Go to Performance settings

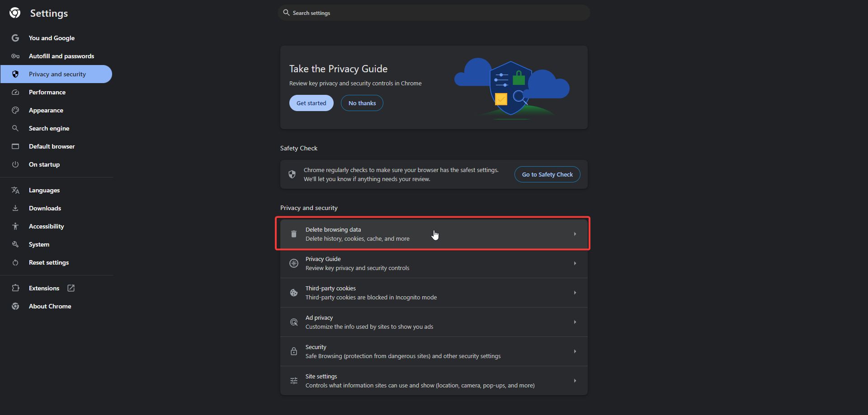tap(56, 92)
